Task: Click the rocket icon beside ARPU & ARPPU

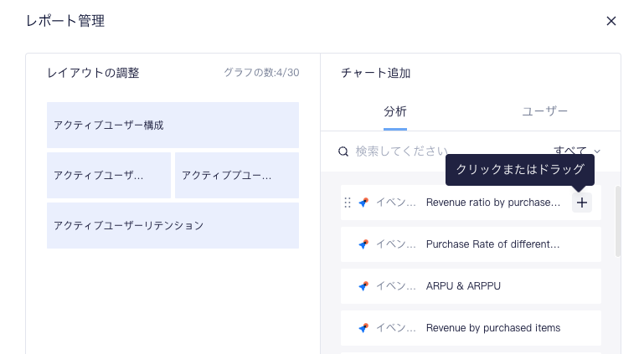Action: [363, 286]
